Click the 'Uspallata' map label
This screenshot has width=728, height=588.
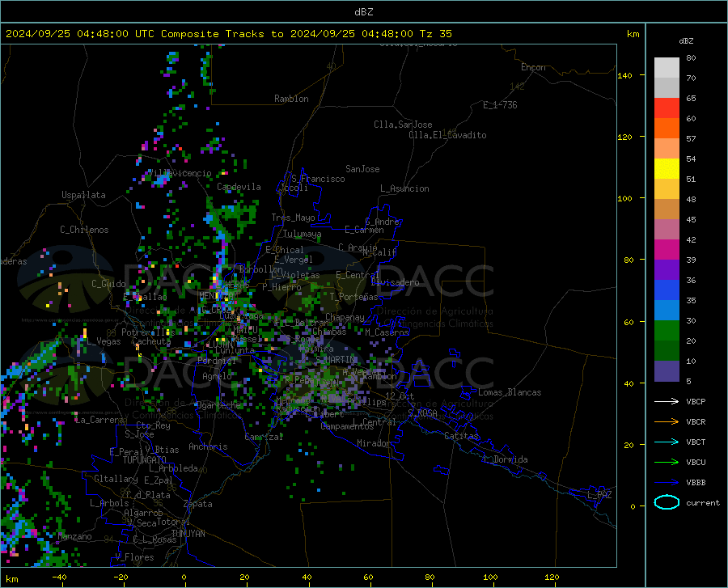[x=83, y=195]
